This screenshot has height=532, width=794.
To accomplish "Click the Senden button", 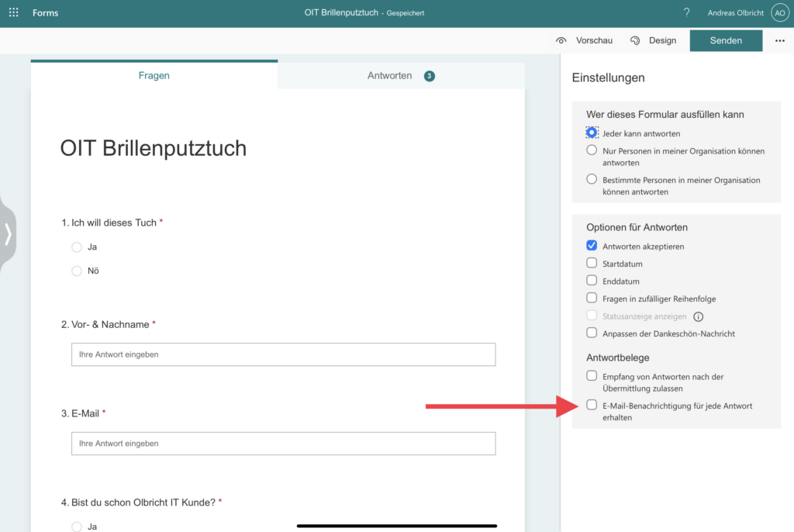I will [x=726, y=40].
